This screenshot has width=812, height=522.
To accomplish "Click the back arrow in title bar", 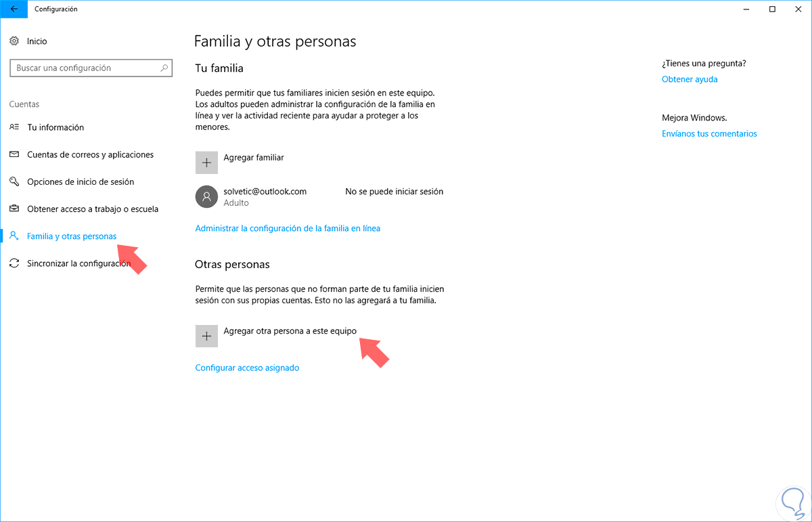I will point(14,9).
